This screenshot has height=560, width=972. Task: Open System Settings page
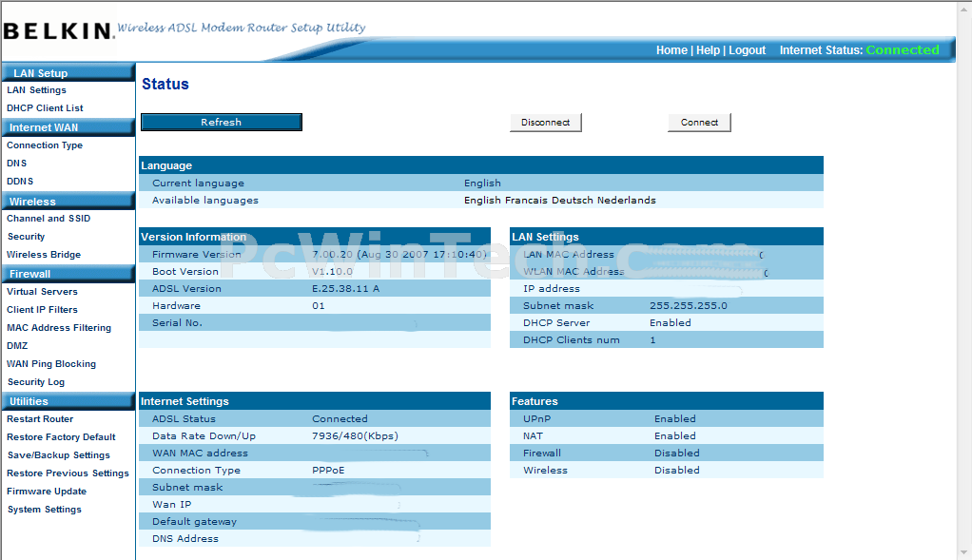45,510
